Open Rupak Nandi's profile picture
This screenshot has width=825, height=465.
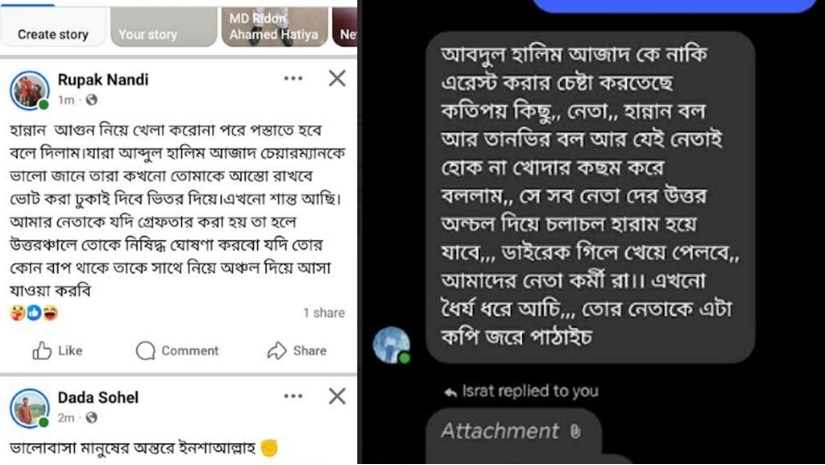click(x=29, y=90)
